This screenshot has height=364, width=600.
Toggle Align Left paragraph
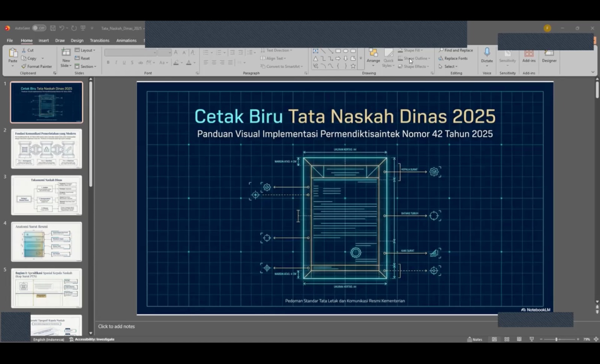click(206, 63)
